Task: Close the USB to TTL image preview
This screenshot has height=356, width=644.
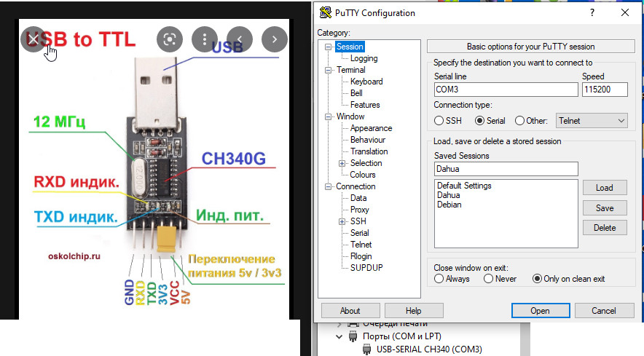Action: pyautogui.click(x=33, y=39)
